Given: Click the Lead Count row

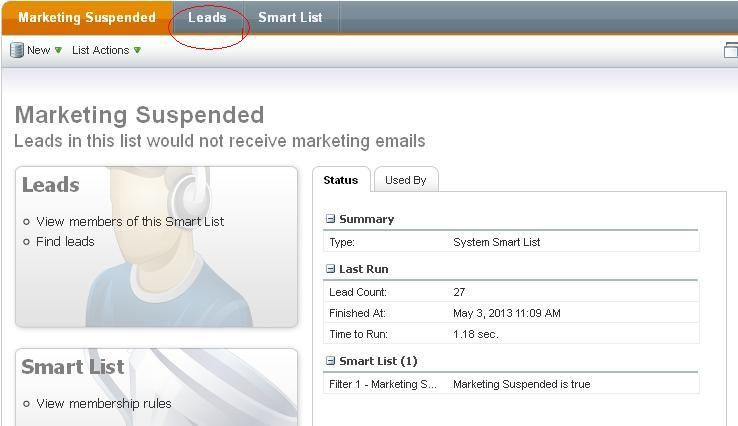Looking at the screenshot, I should click(510, 292).
